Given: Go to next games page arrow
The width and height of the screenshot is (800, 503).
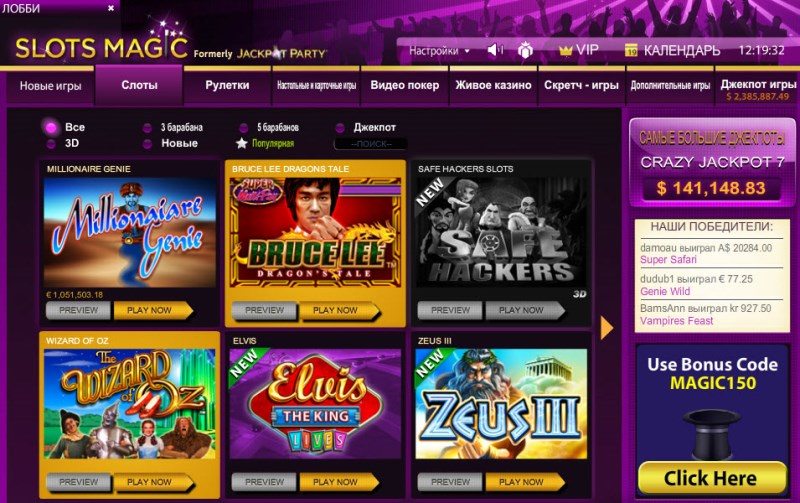Looking at the screenshot, I should (x=607, y=328).
